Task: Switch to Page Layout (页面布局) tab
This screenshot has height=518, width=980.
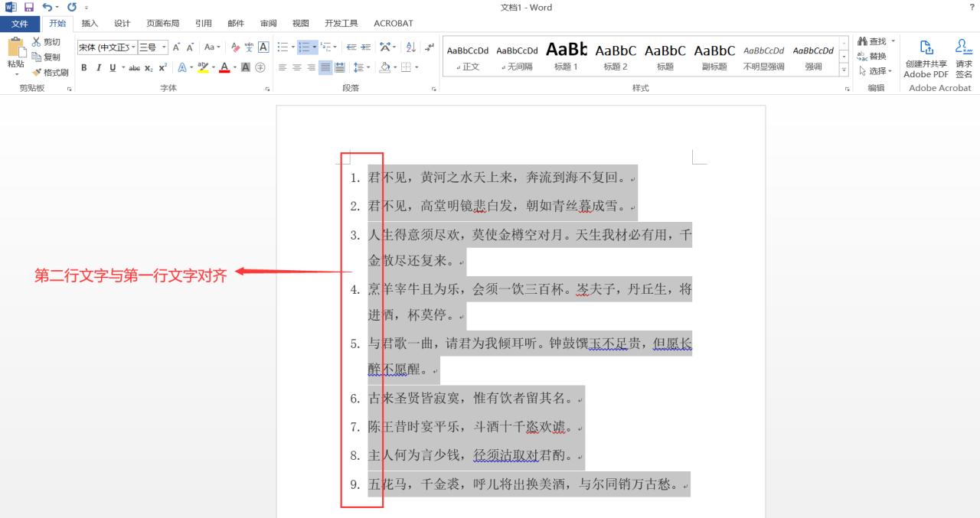Action: pyautogui.click(x=163, y=24)
